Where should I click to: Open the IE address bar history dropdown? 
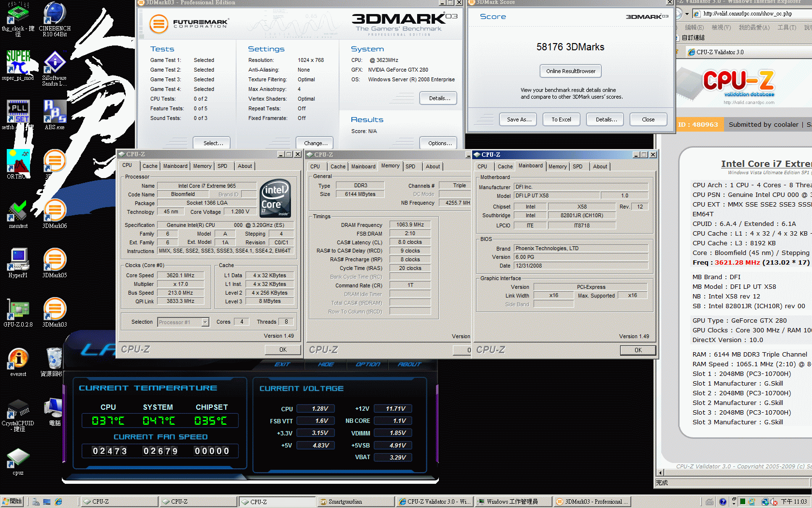click(x=687, y=14)
